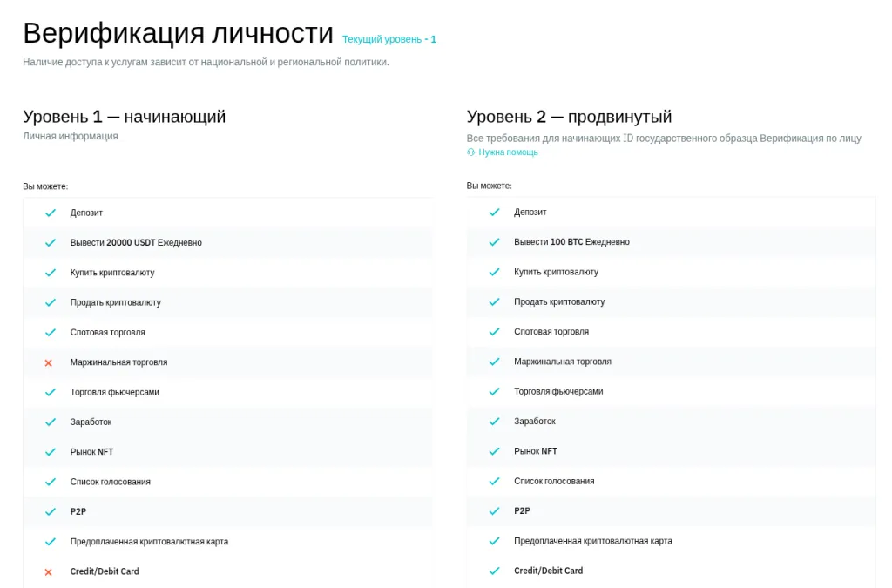Open the Нужна помощь help link

pos(508,152)
